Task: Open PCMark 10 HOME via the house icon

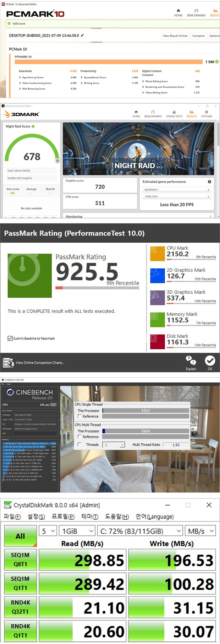Action: pos(178,11)
